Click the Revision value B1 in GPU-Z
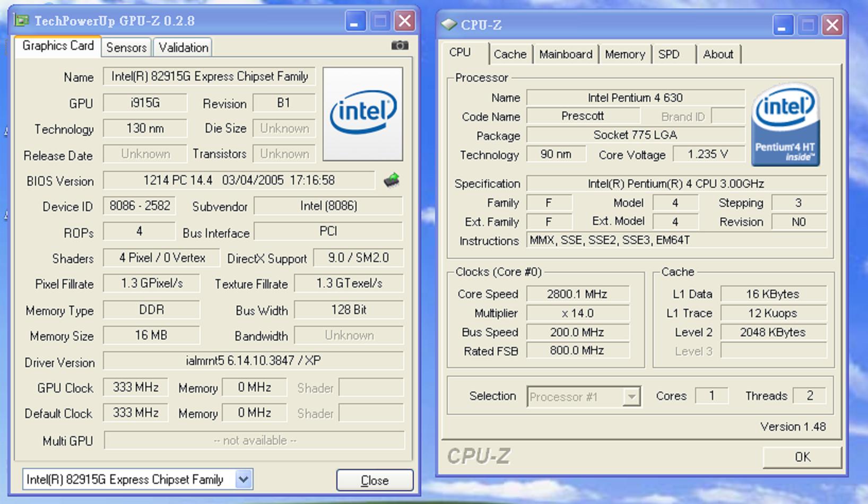868x504 pixels. click(x=284, y=102)
